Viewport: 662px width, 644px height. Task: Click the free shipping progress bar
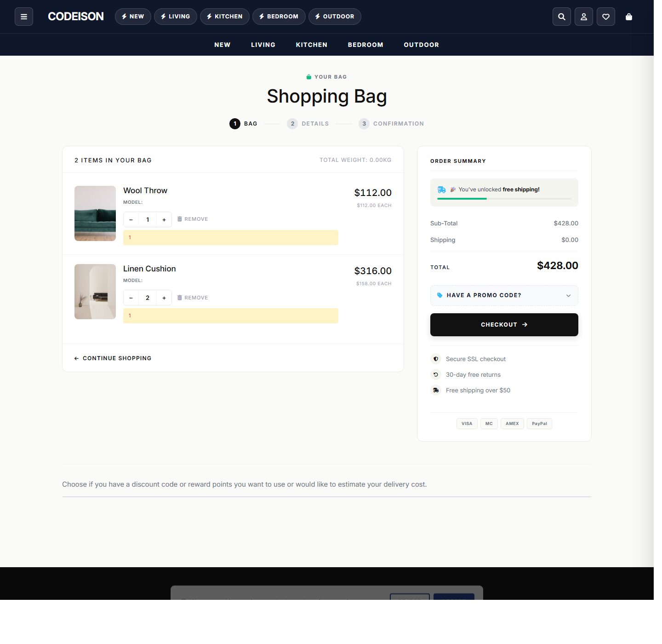504,199
